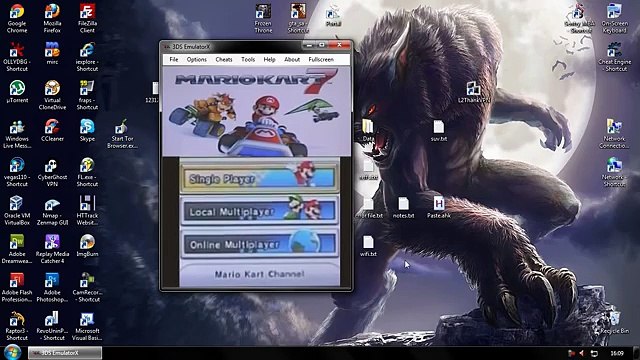Open the Windows Start menu
The image size is (640, 360).
tap(13, 352)
